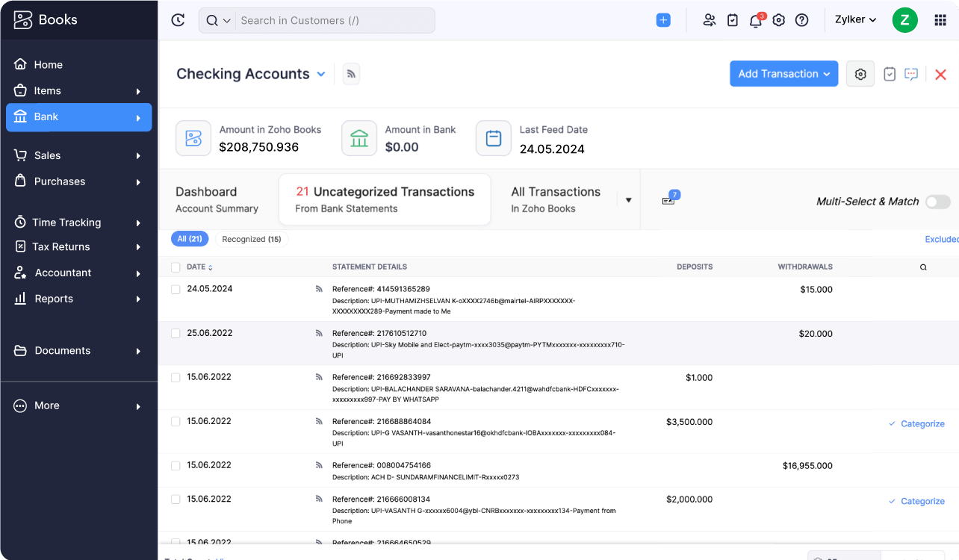Expand the Zylker organization dropdown
Image resolution: width=959 pixels, height=560 pixels.
855,20
